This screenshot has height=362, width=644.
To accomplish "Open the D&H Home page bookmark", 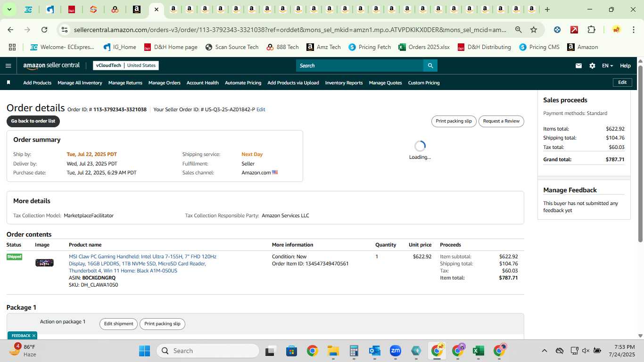I will (171, 47).
